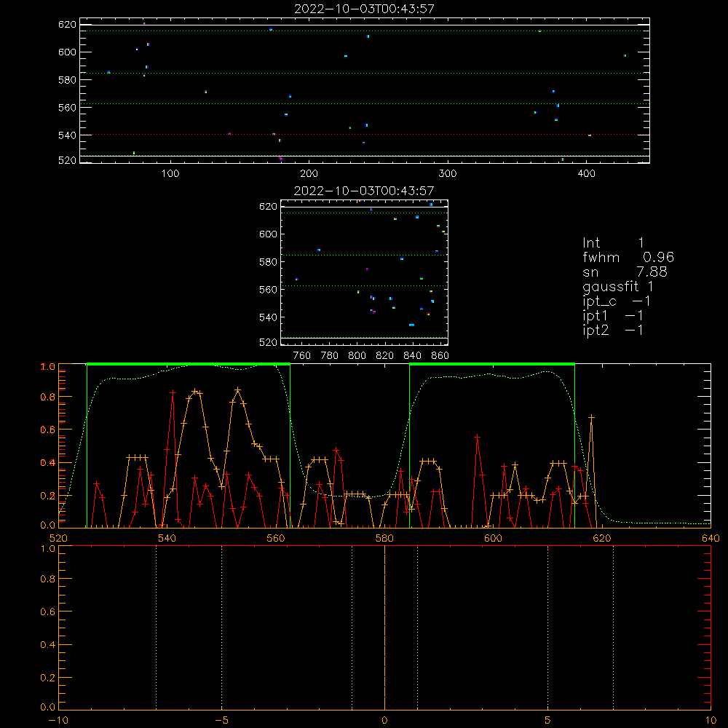This screenshot has width=728, height=728.
Task: Select the 'ipt2 -1' parameter line
Action: tap(613, 330)
